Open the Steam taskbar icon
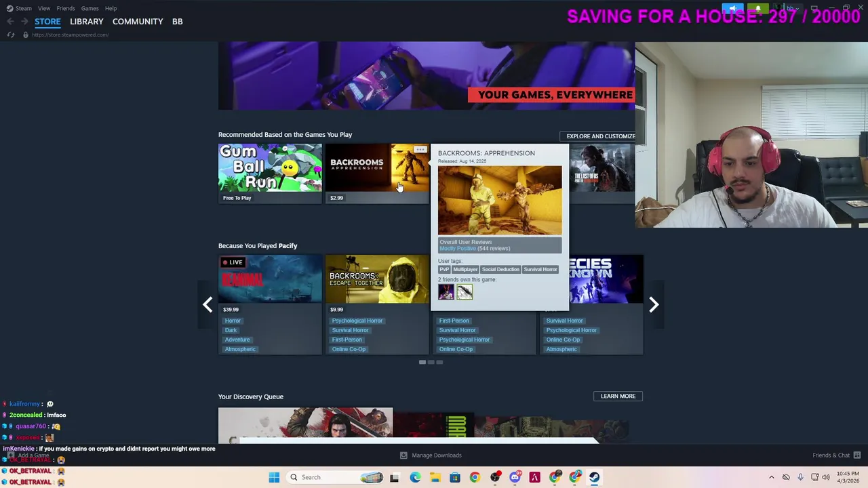 point(595,477)
